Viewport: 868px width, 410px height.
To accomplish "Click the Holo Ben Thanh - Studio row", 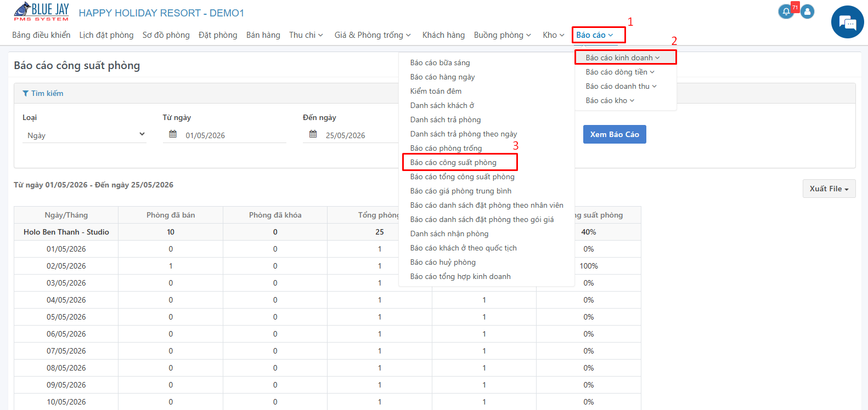I will click(327, 232).
